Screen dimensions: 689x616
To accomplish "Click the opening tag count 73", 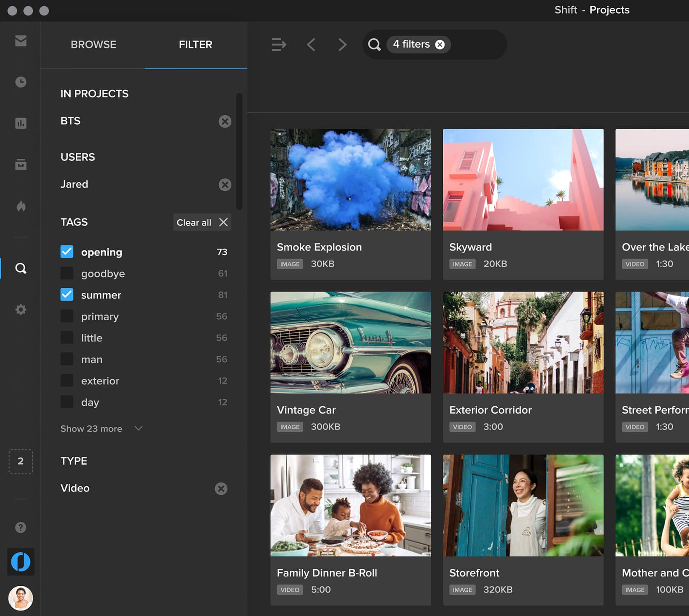I will [x=222, y=252].
